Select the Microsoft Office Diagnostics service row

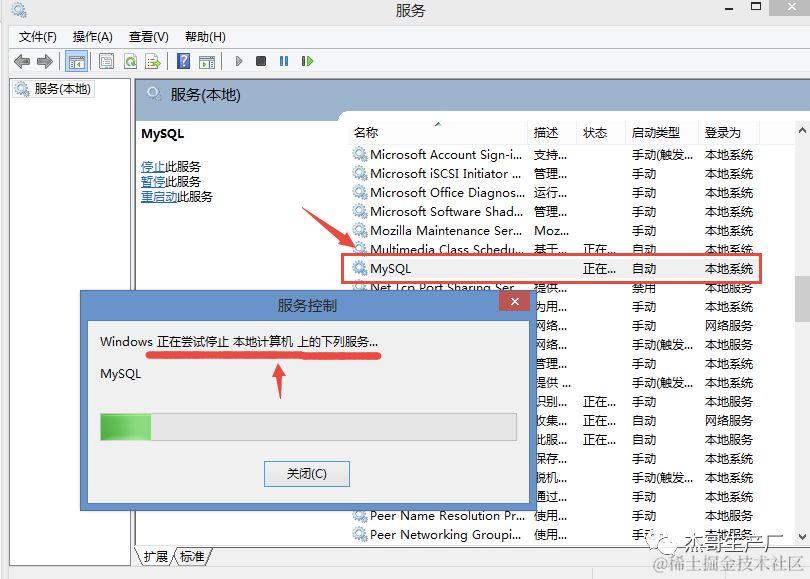[553, 193]
